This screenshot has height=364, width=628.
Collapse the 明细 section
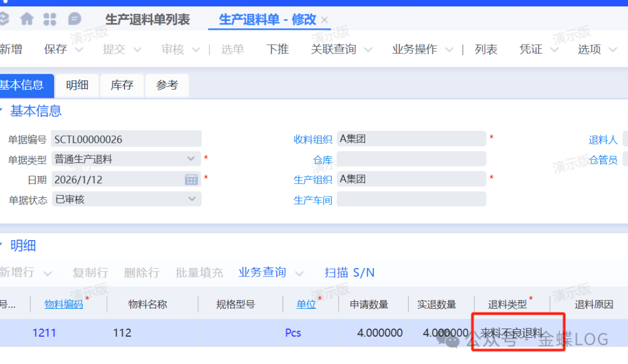2,245
